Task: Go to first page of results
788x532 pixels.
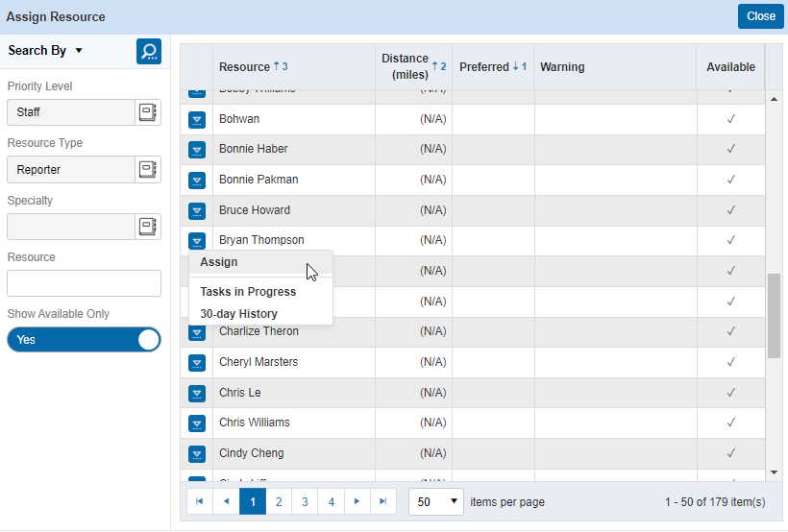Action: coord(200,501)
